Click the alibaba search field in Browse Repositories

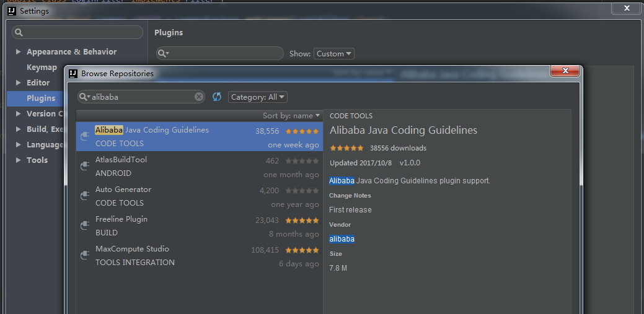(141, 97)
